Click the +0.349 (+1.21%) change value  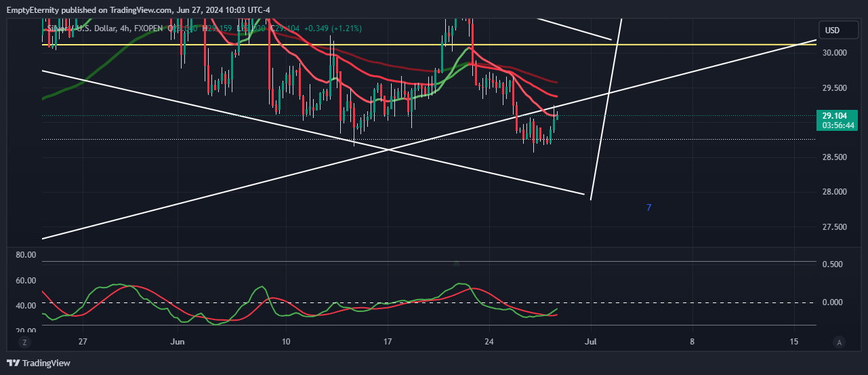333,28
